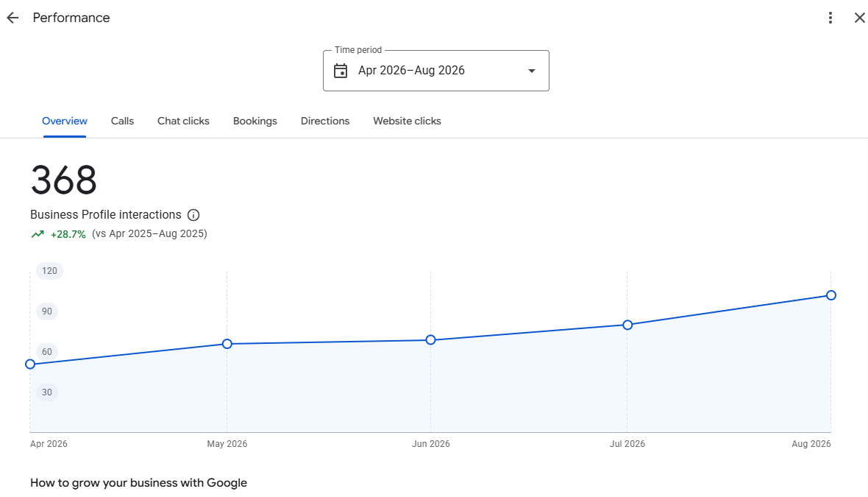
Task: Select the May 2026 data point on chart
Action: tap(227, 344)
